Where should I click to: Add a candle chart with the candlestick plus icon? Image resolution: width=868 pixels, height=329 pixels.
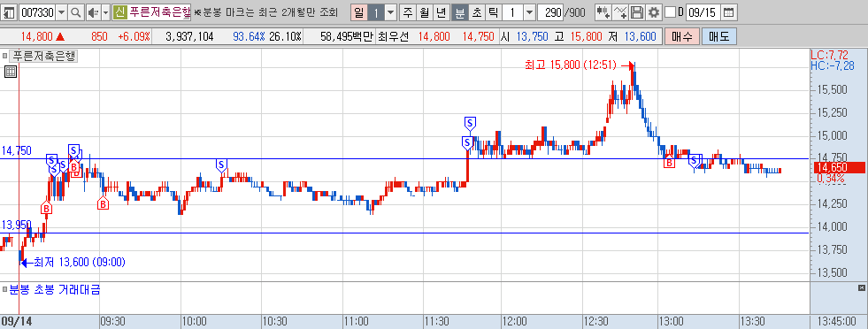point(603,12)
